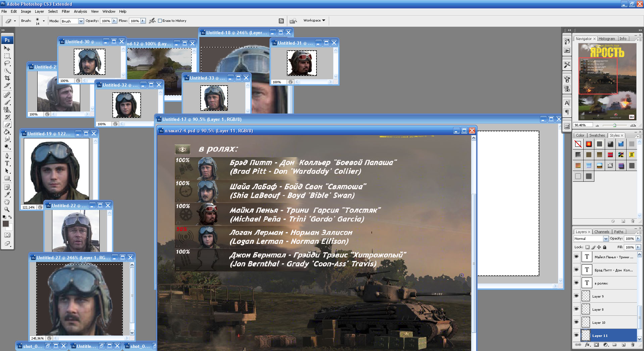
Task: Open the Workspace dropdown
Action: 314,20
